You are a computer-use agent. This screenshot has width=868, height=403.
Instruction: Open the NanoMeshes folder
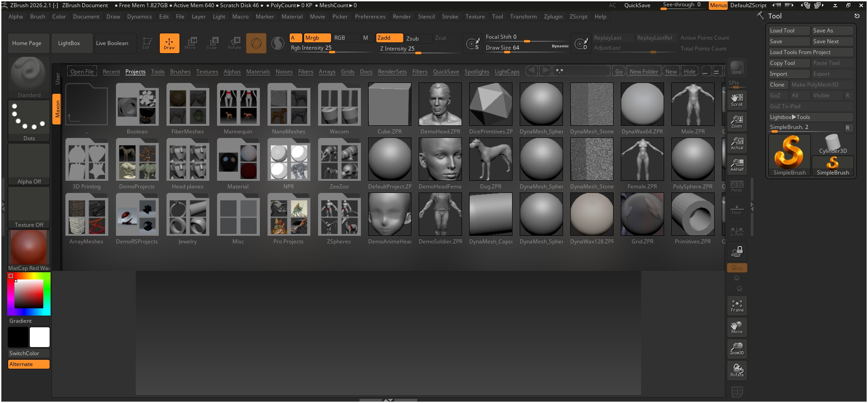click(289, 109)
